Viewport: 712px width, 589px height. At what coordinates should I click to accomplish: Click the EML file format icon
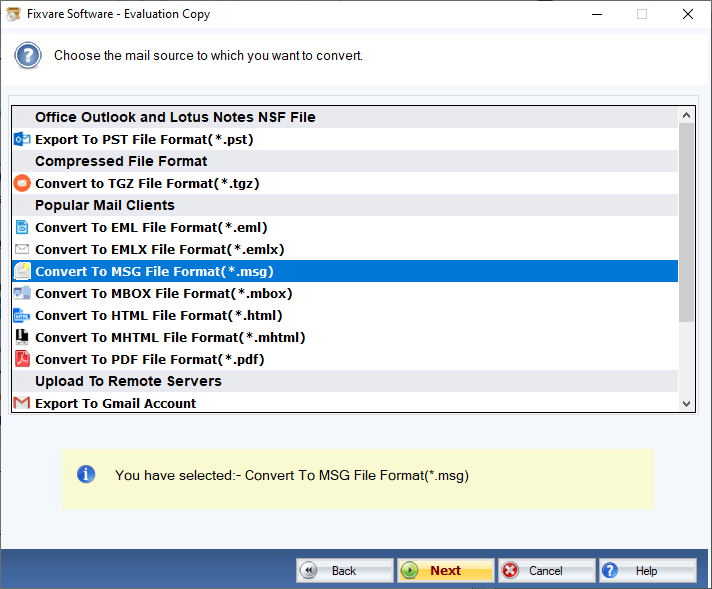tap(22, 227)
